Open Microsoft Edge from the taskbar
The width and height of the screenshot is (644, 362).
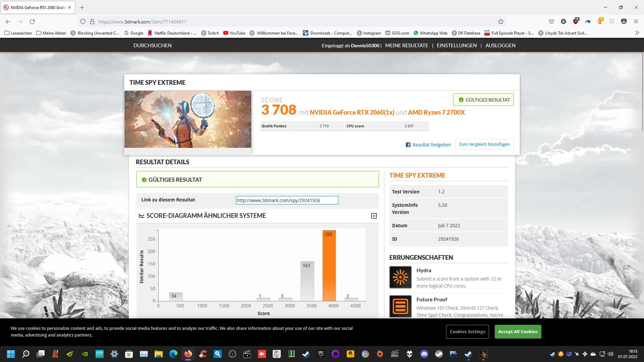pyautogui.click(x=173, y=354)
